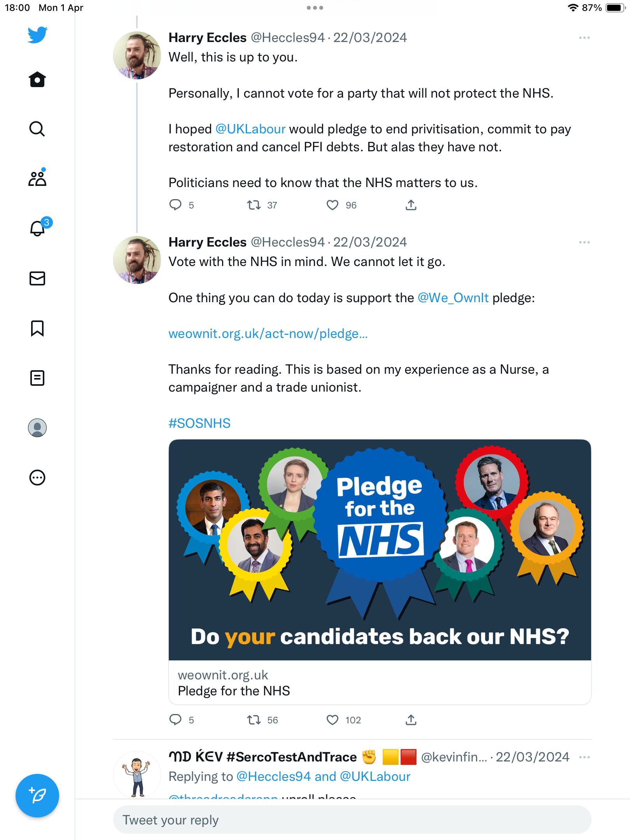Open the Search magnifier in sidebar
Screen dimensions: 630x840
37,129
